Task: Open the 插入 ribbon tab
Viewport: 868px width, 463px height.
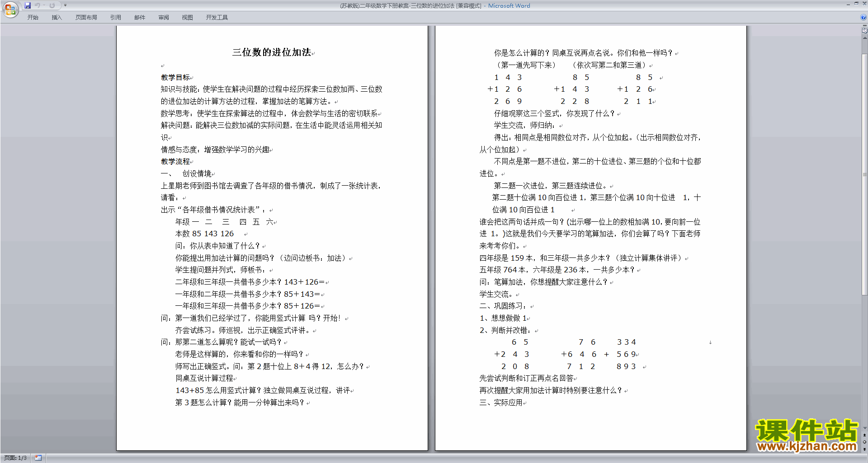Action: (57, 18)
